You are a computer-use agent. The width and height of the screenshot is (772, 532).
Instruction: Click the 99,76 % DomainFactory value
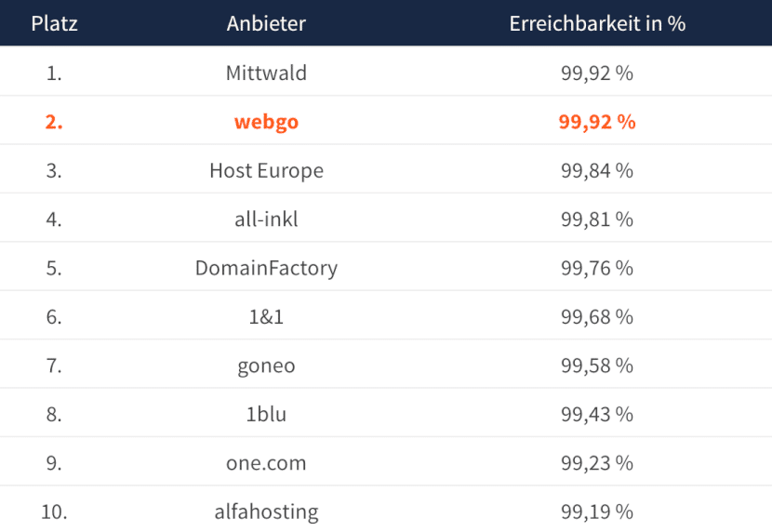pyautogui.click(x=597, y=268)
